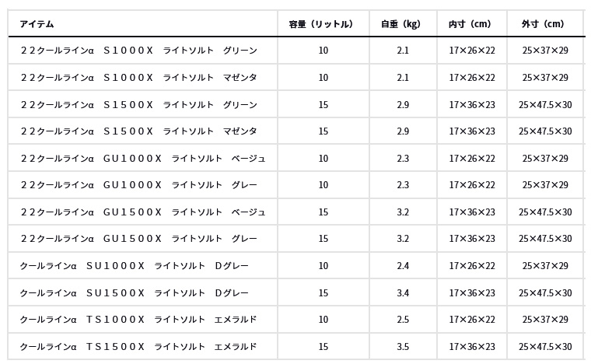Click the S1000X ライトソルト マゼンタ item name
Image resolution: width=605 pixels, height=364 pixels.
[x=138, y=78]
